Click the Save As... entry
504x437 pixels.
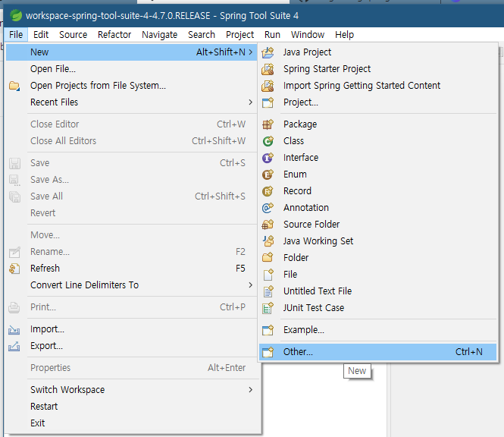tap(131, 180)
